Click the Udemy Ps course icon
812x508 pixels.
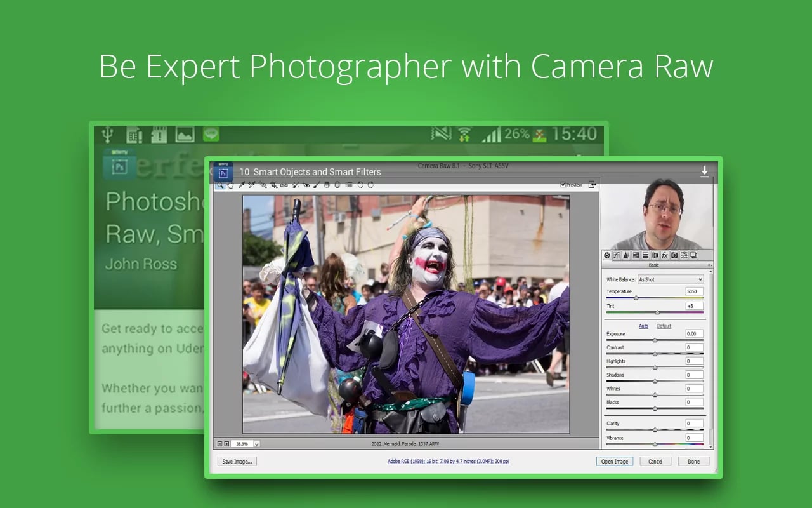pyautogui.click(x=223, y=171)
